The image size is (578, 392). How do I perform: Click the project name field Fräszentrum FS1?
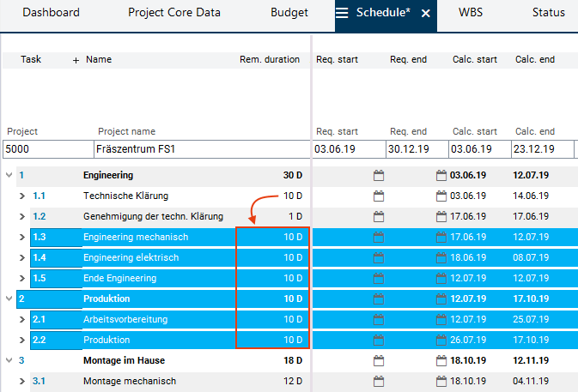coord(201,149)
